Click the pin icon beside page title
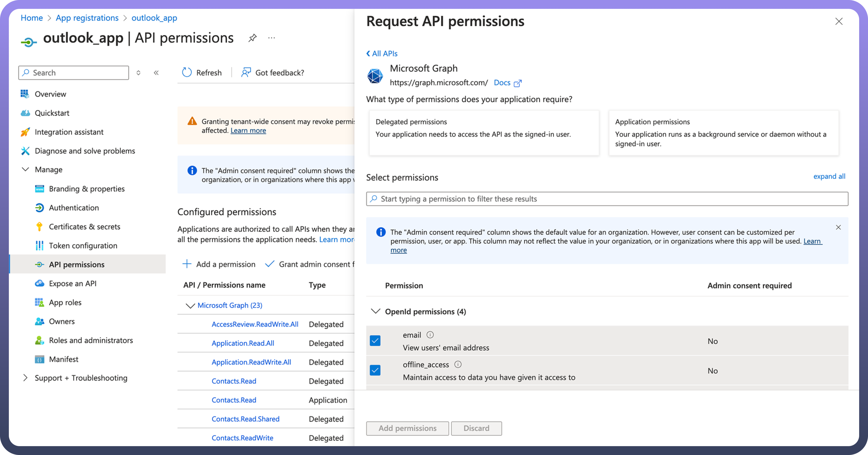This screenshot has height=455, width=868. pos(252,38)
